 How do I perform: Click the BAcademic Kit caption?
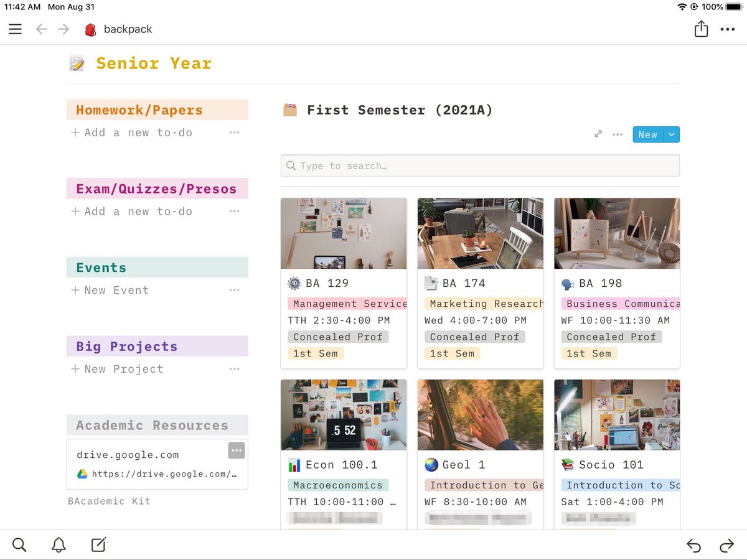(x=109, y=501)
